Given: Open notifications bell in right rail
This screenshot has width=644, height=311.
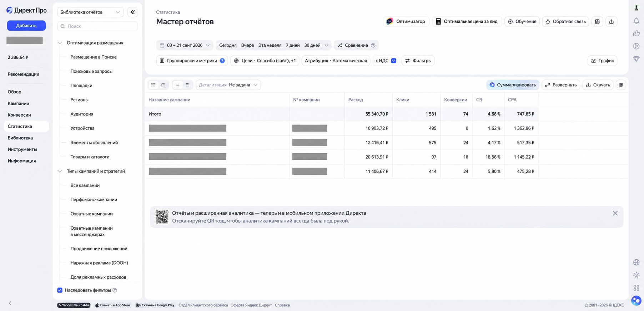Looking at the screenshot, I should 636,21.
